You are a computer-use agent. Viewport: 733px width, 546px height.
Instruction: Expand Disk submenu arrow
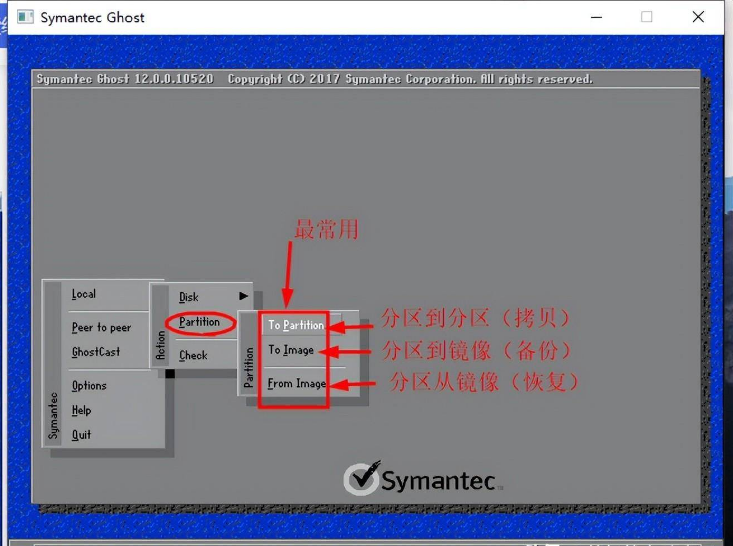point(244,296)
